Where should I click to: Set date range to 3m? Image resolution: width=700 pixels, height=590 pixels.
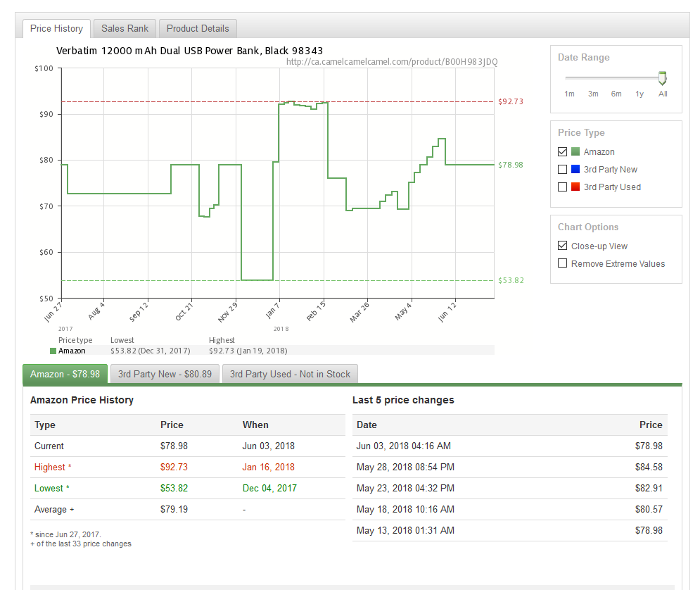tap(593, 94)
